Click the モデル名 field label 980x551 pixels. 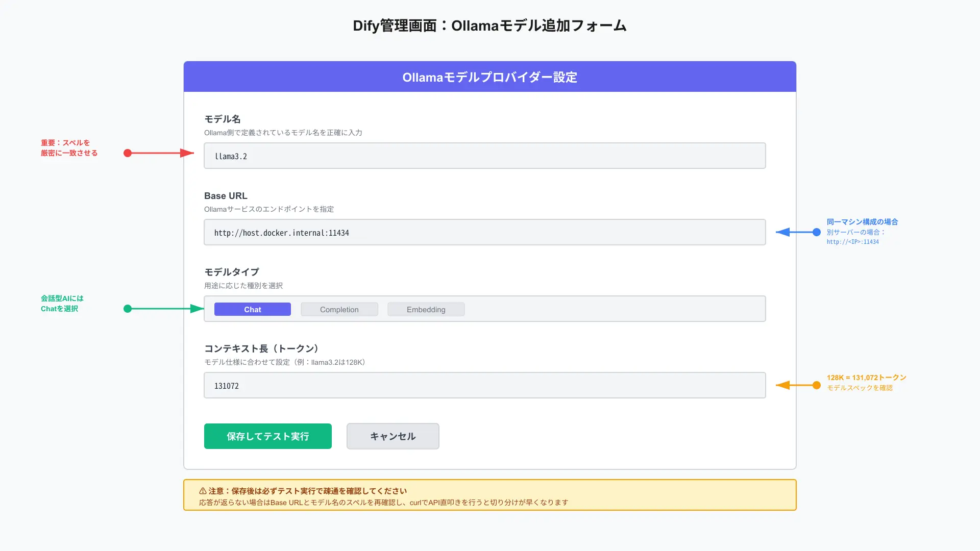click(x=223, y=119)
